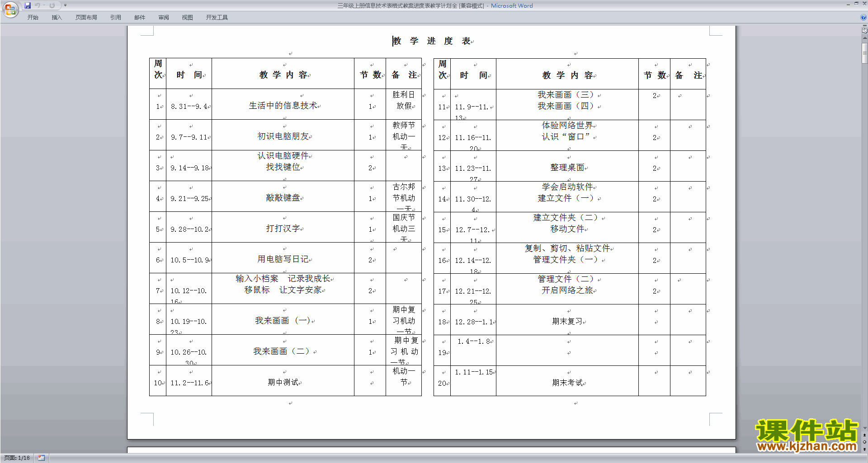Click the vertical scrollbar up arrow
Viewport: 868px width, 463px height.
click(864, 38)
